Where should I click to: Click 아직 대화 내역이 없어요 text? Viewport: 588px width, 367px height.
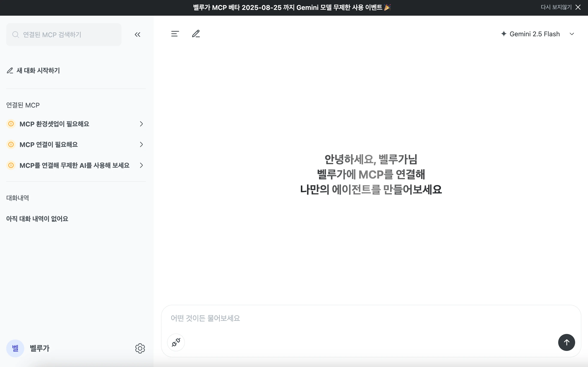(37, 219)
